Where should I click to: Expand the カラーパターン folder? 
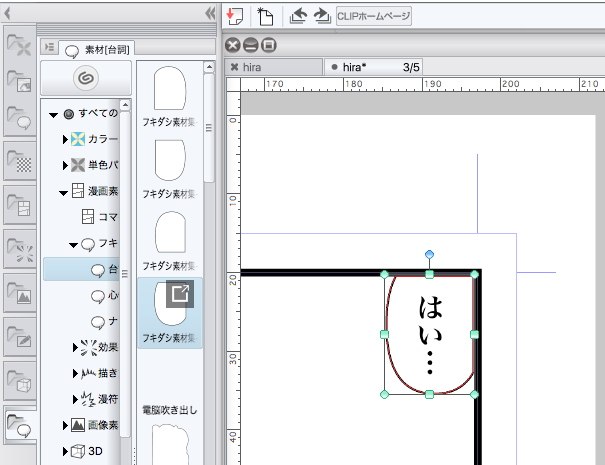pos(65,140)
